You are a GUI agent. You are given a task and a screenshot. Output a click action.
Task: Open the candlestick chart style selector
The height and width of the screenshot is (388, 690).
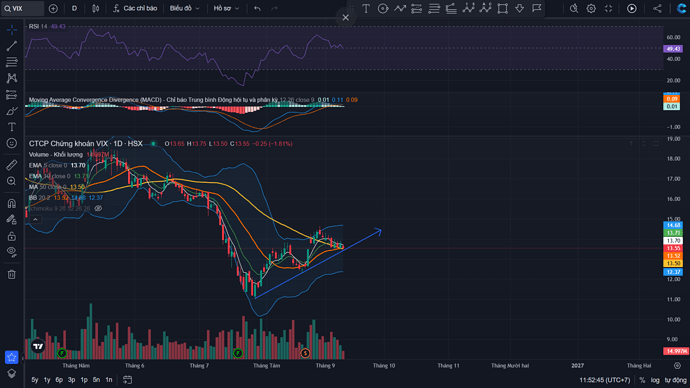(95, 8)
